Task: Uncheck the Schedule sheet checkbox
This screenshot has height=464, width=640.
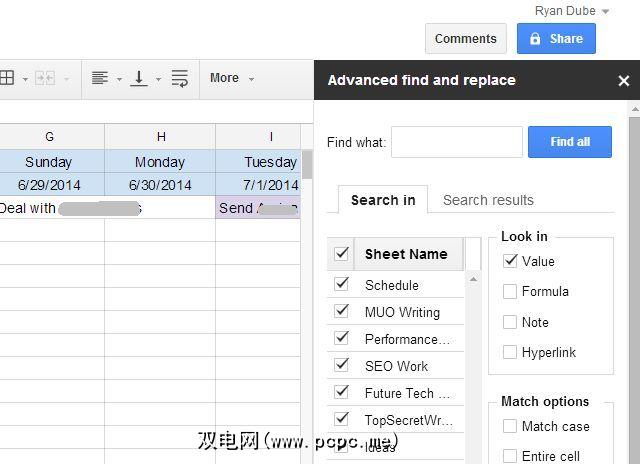Action: click(x=342, y=284)
